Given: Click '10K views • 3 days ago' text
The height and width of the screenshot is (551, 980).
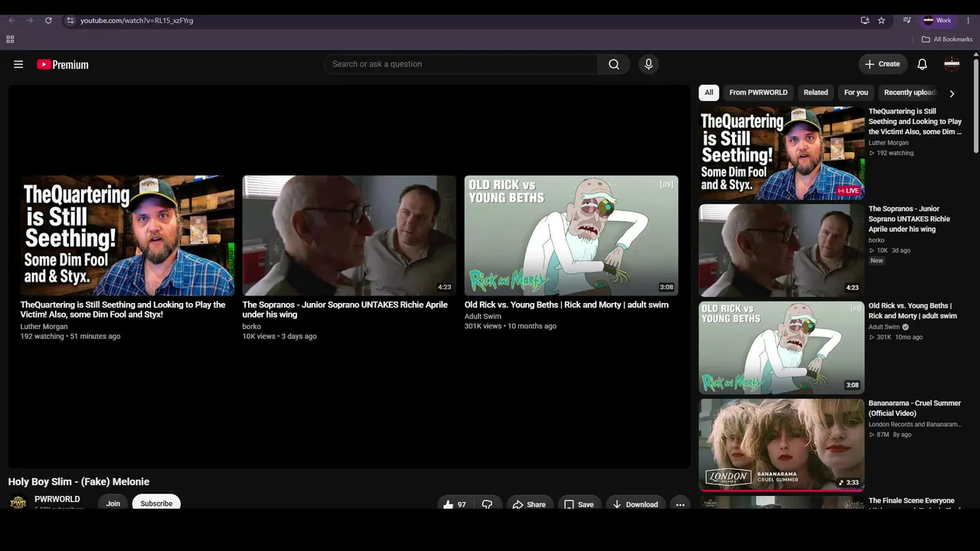Looking at the screenshot, I should click(x=279, y=336).
